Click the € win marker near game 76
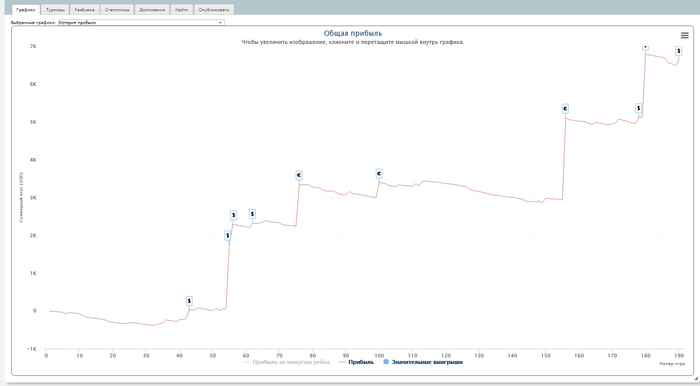The height and width of the screenshot is (386, 700). click(x=299, y=175)
